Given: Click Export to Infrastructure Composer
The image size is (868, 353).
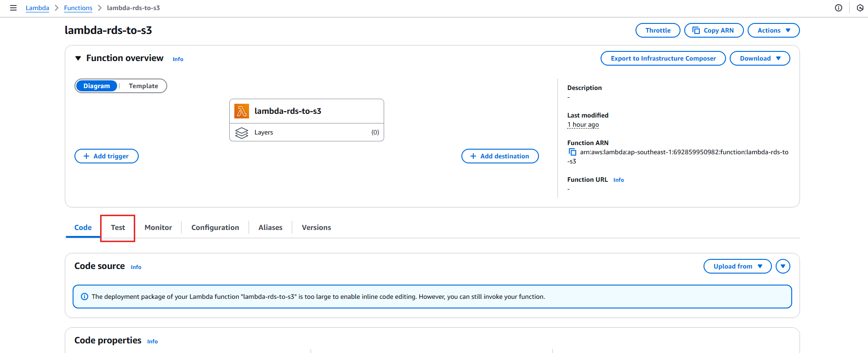Looking at the screenshot, I should point(663,58).
